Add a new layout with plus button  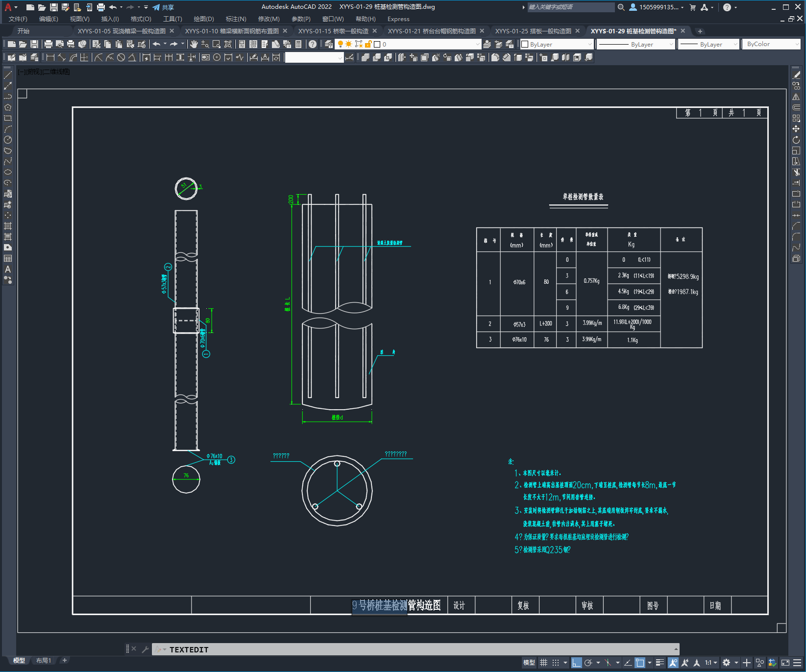(64, 661)
